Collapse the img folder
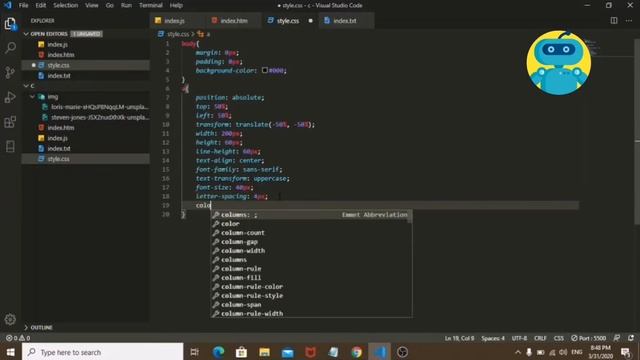The width and height of the screenshot is (640, 360). (33, 97)
